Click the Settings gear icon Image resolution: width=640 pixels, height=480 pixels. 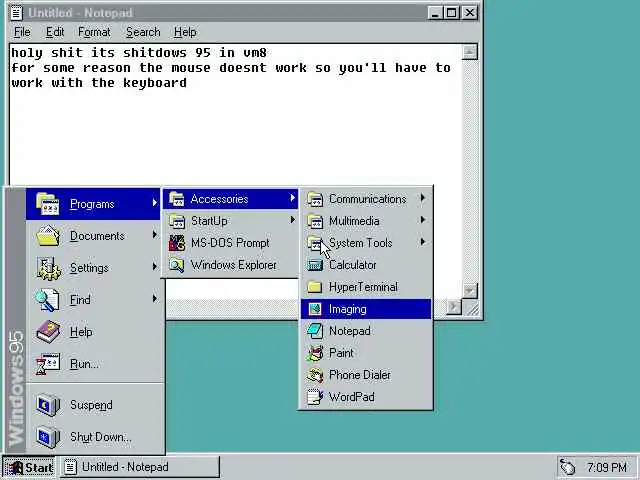point(49,268)
